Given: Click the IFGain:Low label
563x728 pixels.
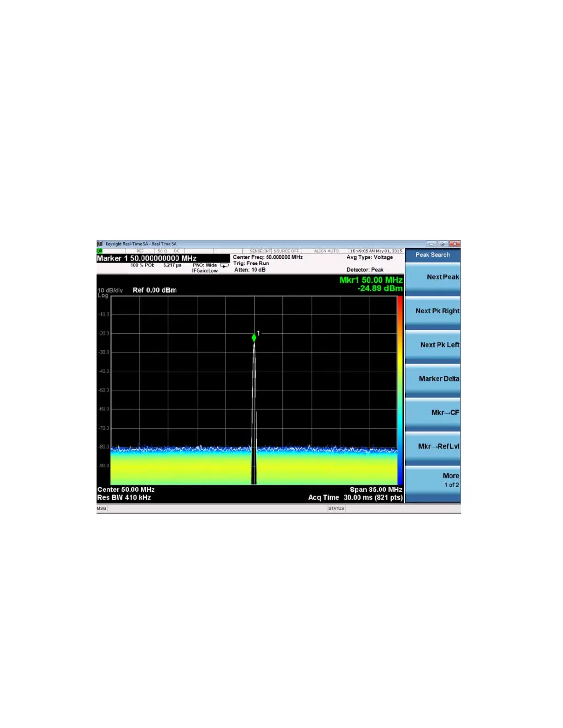Looking at the screenshot, I should 205,271.
